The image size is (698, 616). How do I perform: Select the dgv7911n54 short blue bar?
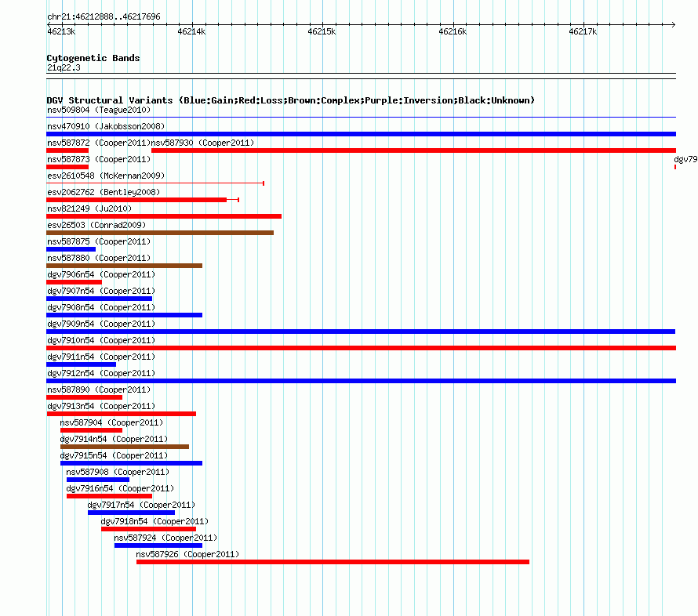pyautogui.click(x=81, y=364)
